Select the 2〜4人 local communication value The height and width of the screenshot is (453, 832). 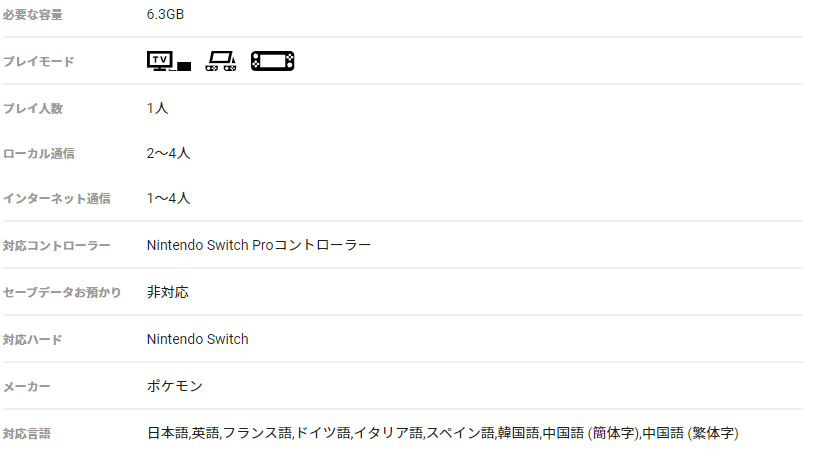[168, 153]
